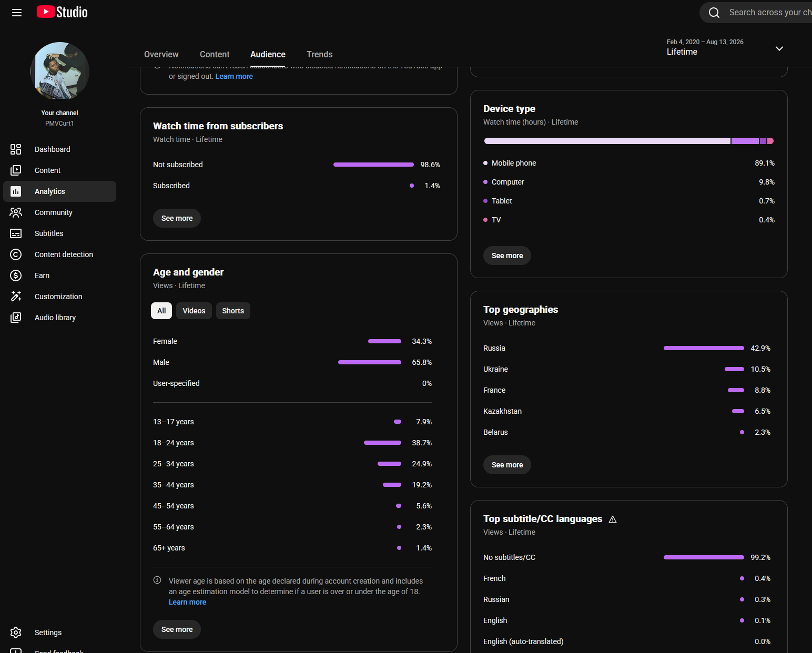Click the Mobile phone row label
The height and width of the screenshot is (653, 812).
coord(514,163)
